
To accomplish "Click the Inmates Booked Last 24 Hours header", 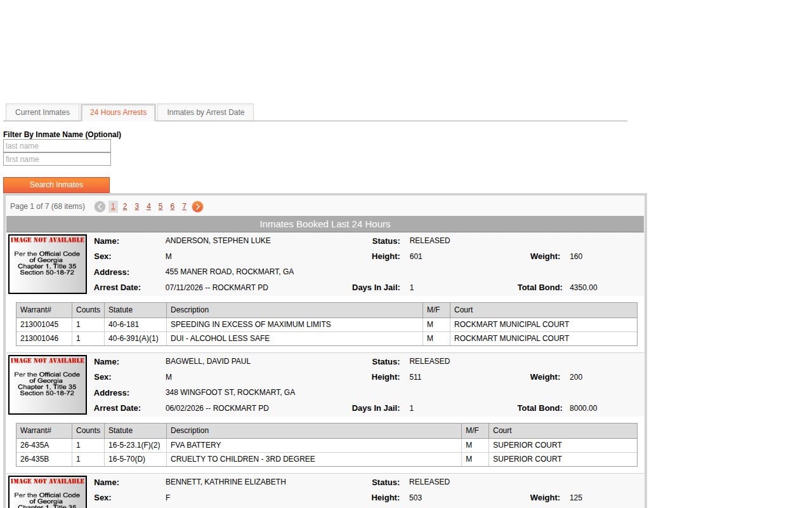I will [x=325, y=224].
